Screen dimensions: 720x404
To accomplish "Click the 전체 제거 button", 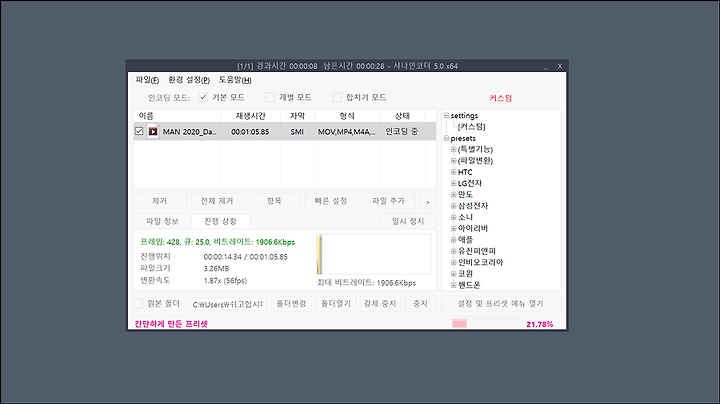I will coord(217,201).
